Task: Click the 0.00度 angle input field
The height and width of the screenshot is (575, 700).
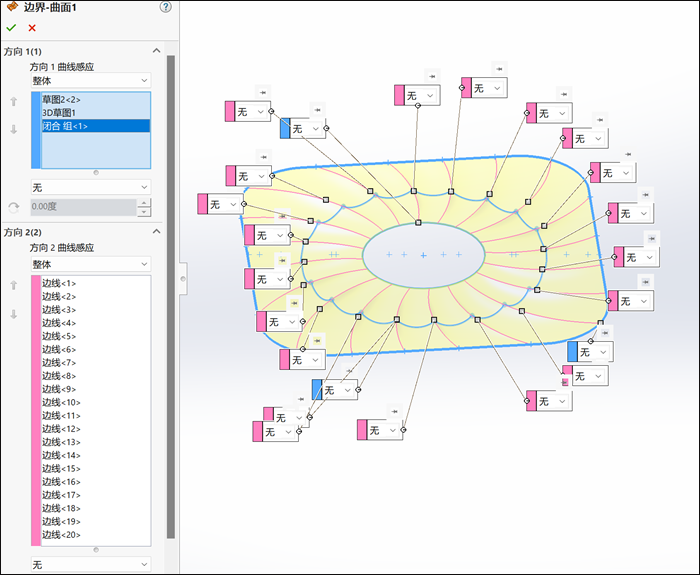Action: [x=82, y=207]
